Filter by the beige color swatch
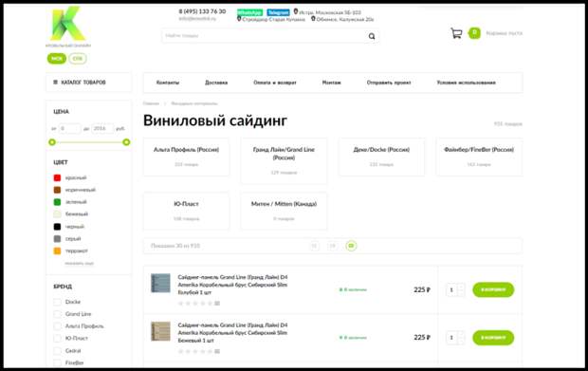 (x=57, y=214)
